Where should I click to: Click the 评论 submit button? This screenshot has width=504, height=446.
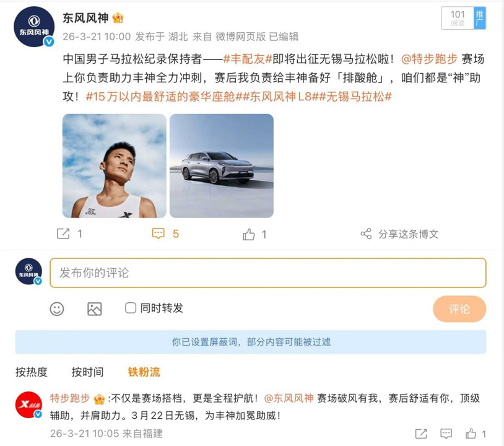(x=459, y=308)
